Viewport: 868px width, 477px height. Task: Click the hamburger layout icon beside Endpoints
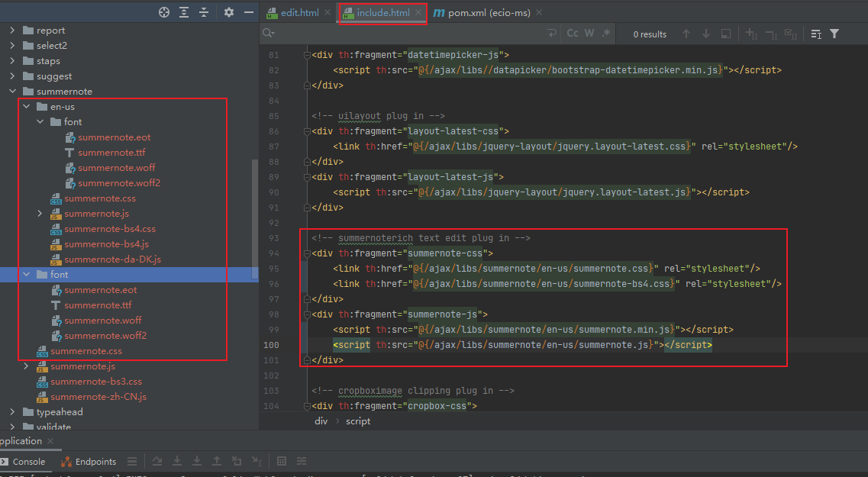click(132, 461)
